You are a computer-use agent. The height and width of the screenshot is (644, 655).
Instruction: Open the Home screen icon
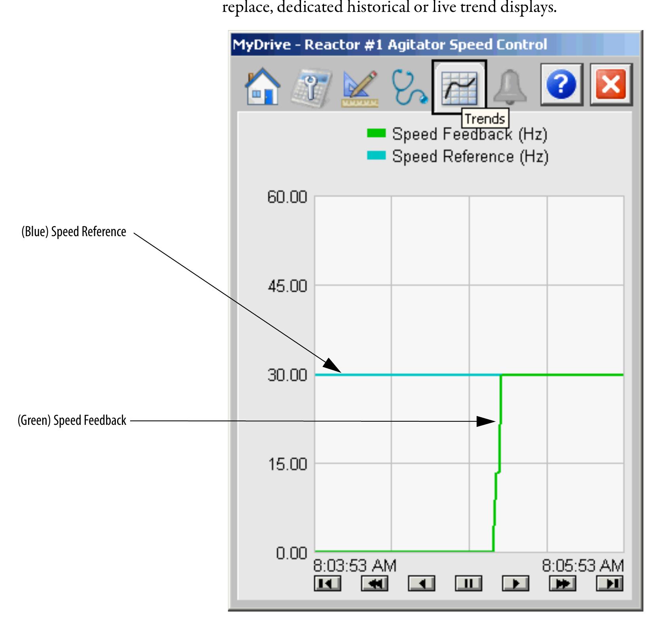click(263, 88)
